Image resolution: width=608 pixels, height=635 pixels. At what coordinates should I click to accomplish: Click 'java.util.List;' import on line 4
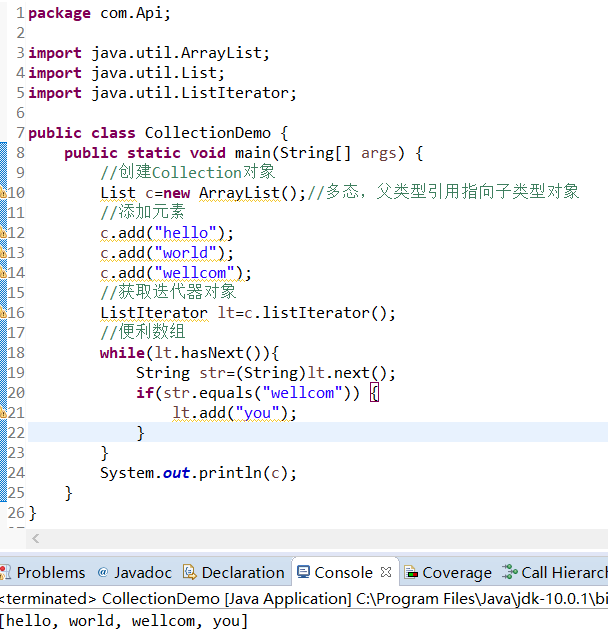click(x=158, y=73)
